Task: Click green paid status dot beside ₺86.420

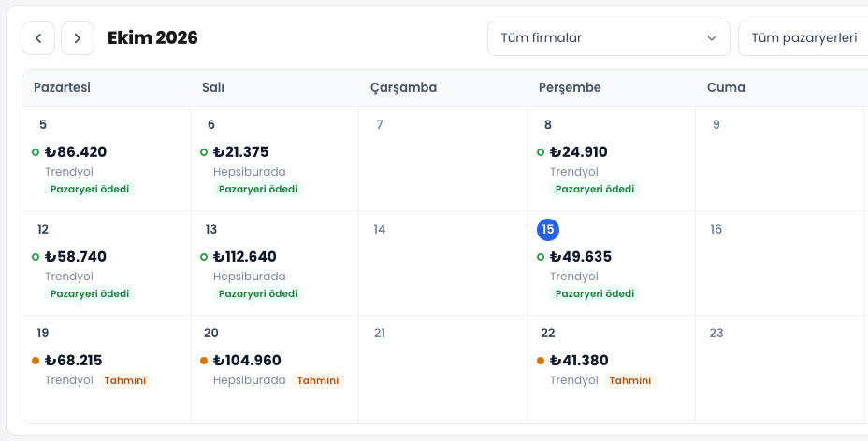Action: (36, 152)
